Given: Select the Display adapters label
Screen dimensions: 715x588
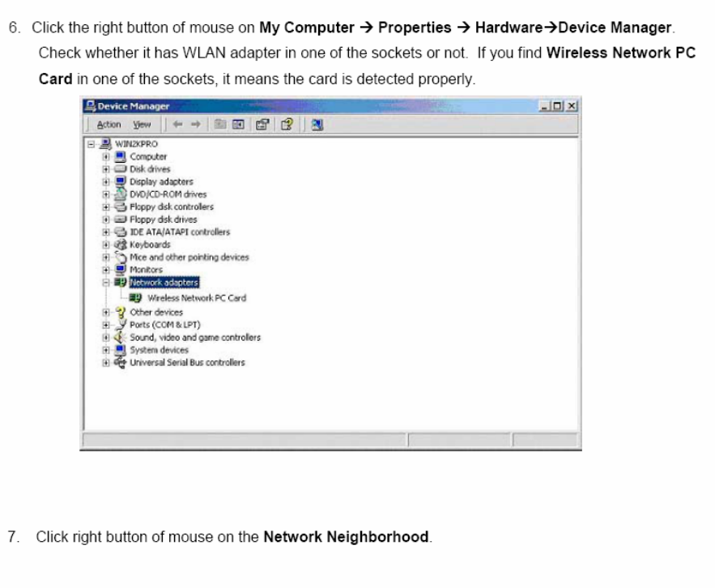Looking at the screenshot, I should tap(161, 182).
